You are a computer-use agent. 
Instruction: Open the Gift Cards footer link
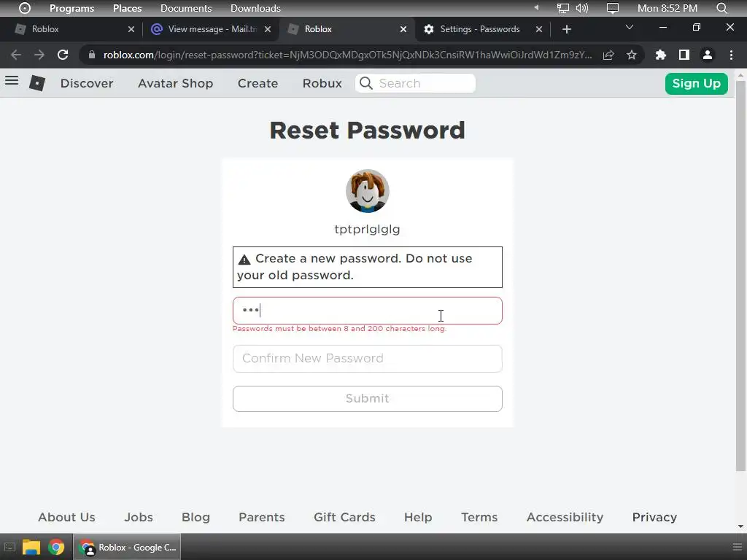(344, 517)
